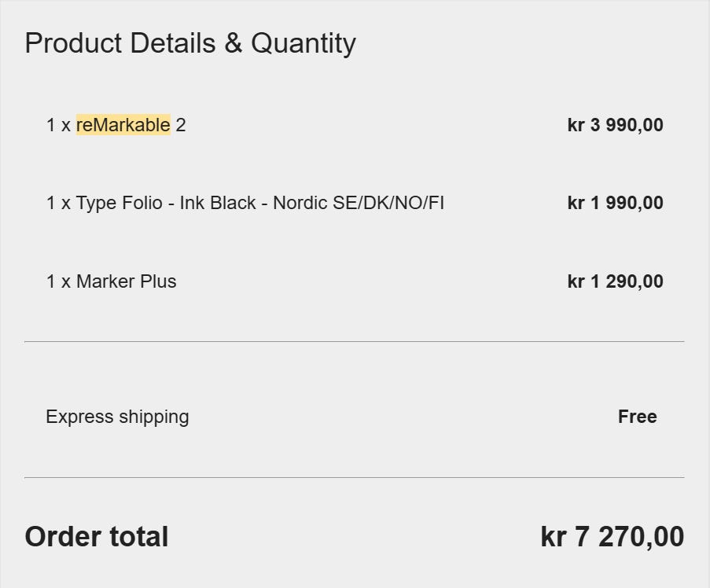Click the kr 3 990,00 price
The width and height of the screenshot is (710, 588).
click(615, 125)
